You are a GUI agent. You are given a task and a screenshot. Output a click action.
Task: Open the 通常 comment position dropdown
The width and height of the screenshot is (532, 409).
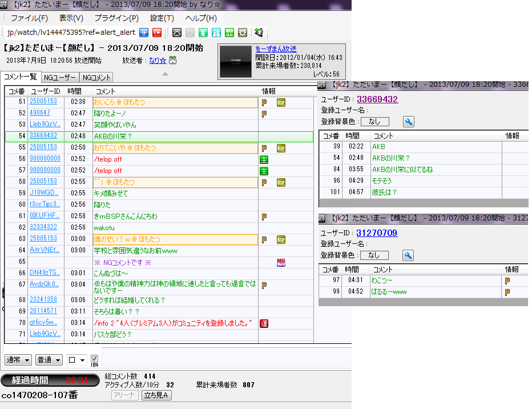[18, 360]
